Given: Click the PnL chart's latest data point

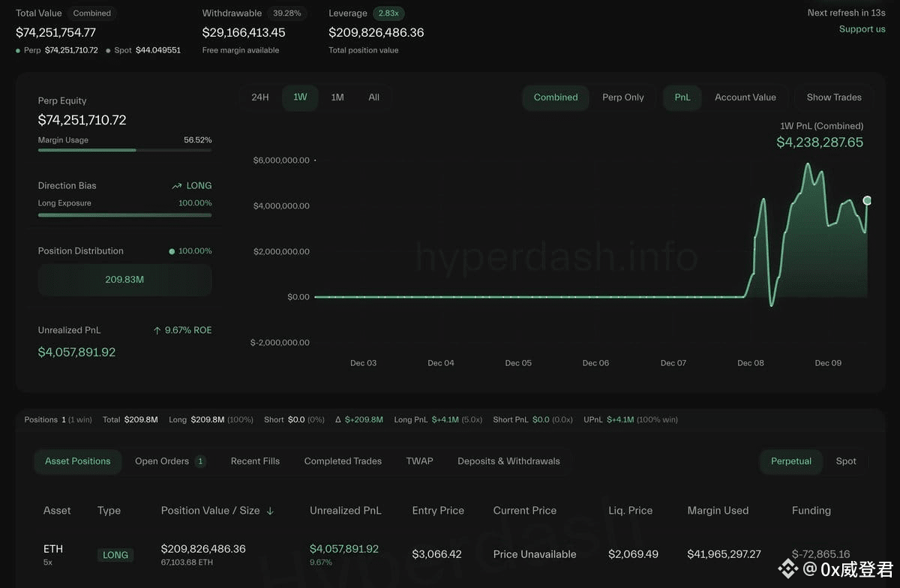Looking at the screenshot, I should coord(867,200).
